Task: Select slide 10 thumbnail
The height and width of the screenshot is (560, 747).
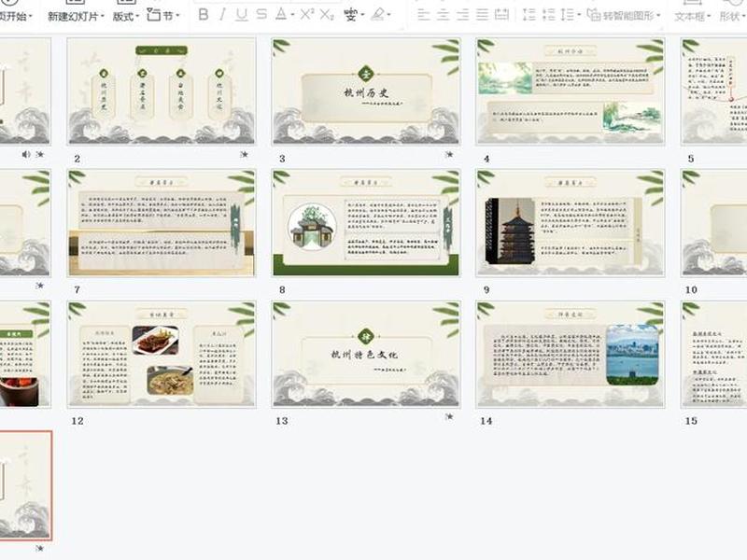Action: tap(714, 223)
